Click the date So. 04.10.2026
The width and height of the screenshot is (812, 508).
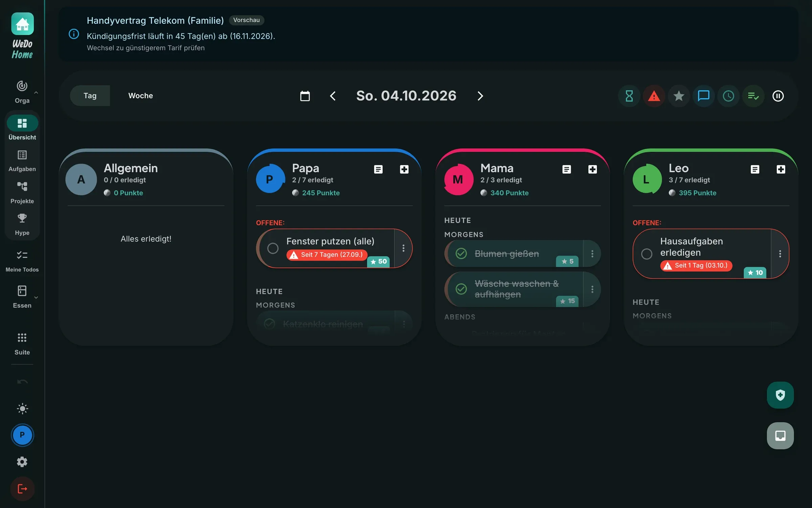(x=406, y=96)
